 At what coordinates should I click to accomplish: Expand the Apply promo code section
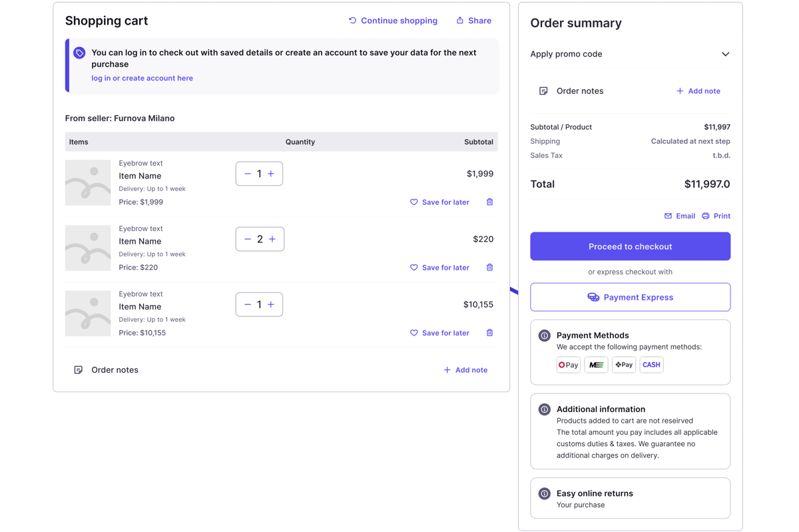(x=725, y=54)
